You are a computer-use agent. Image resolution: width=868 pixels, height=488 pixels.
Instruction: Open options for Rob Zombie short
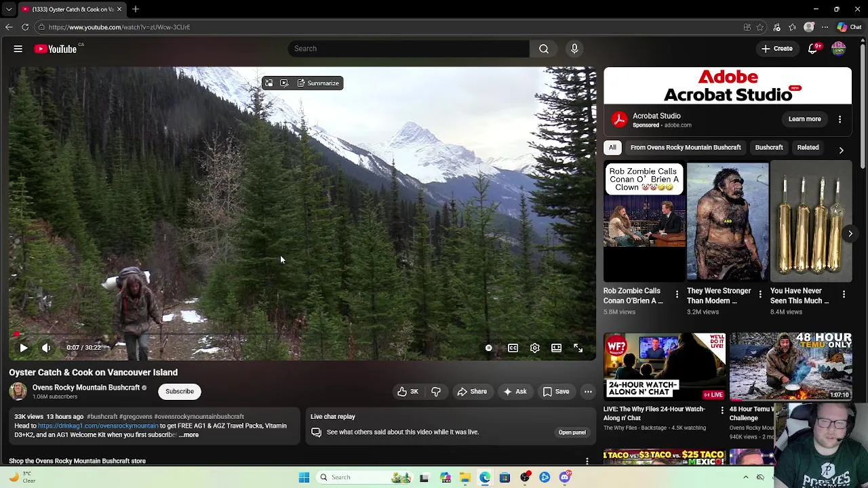677,295
